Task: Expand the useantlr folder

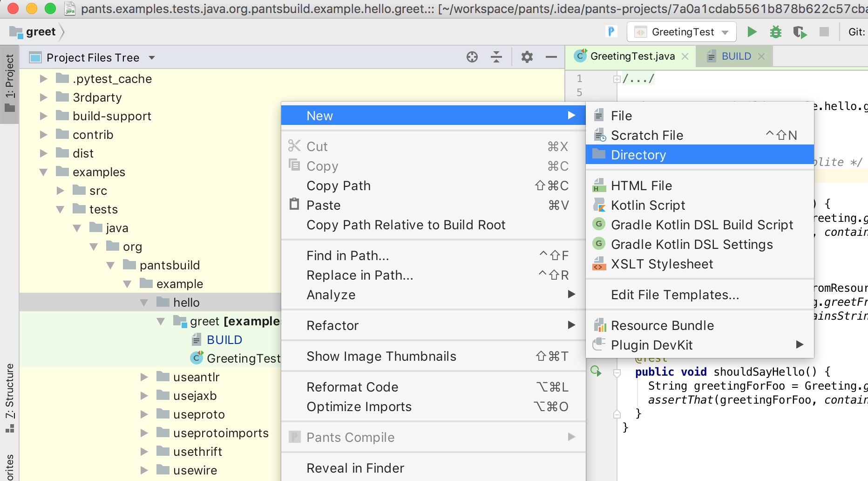Action: click(x=144, y=377)
